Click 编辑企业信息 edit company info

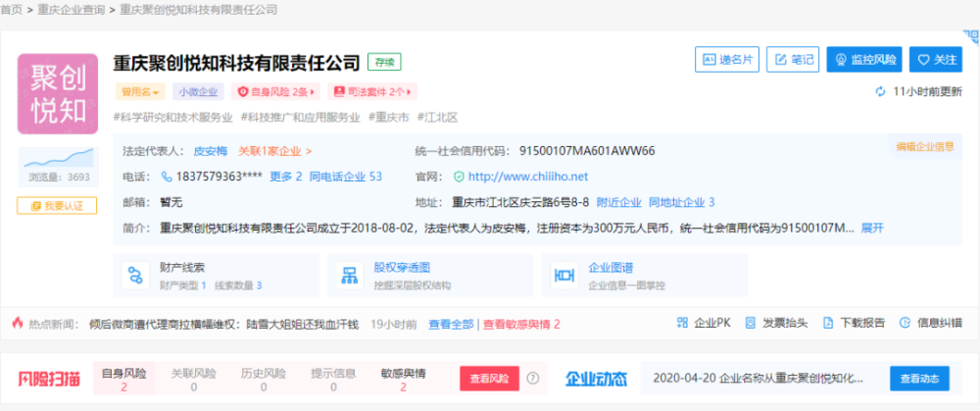pos(925,147)
